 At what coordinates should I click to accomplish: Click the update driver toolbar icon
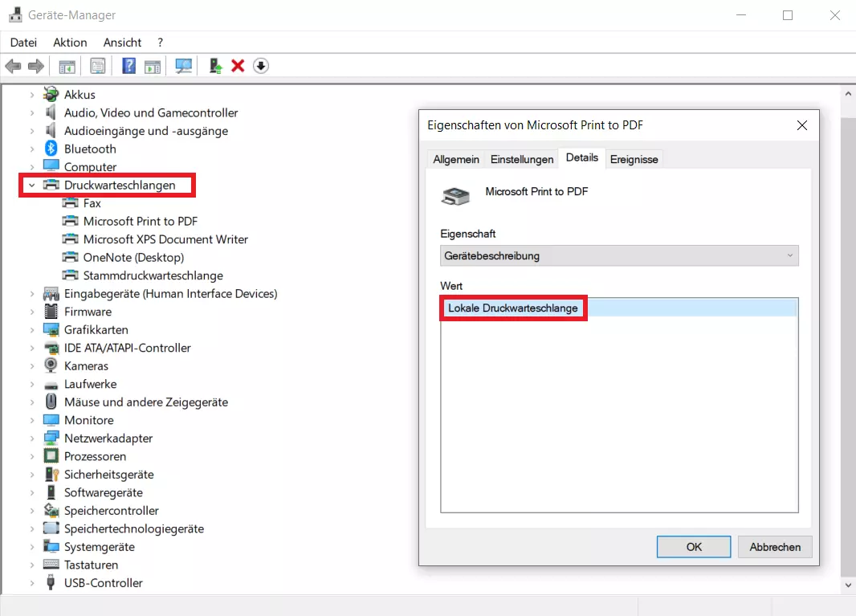(216, 66)
